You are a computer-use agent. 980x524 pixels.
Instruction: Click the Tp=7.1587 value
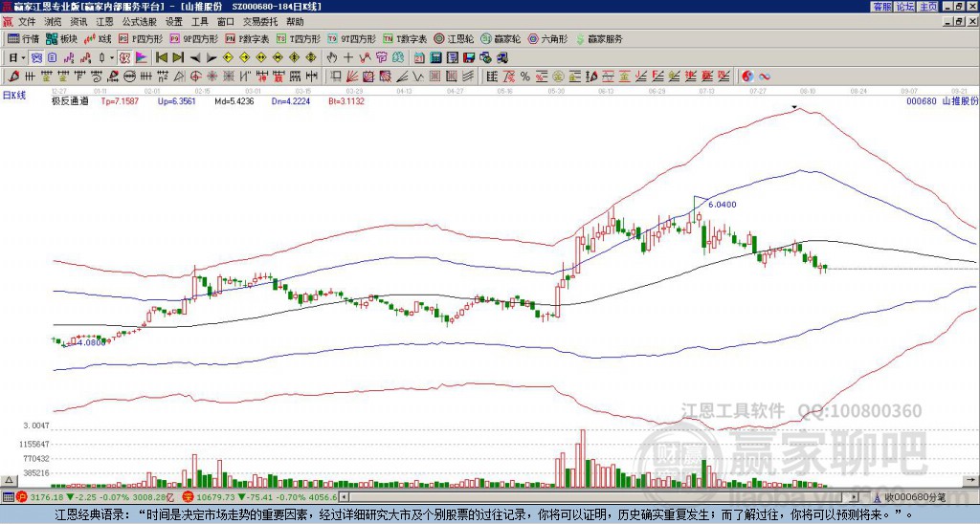[x=120, y=100]
